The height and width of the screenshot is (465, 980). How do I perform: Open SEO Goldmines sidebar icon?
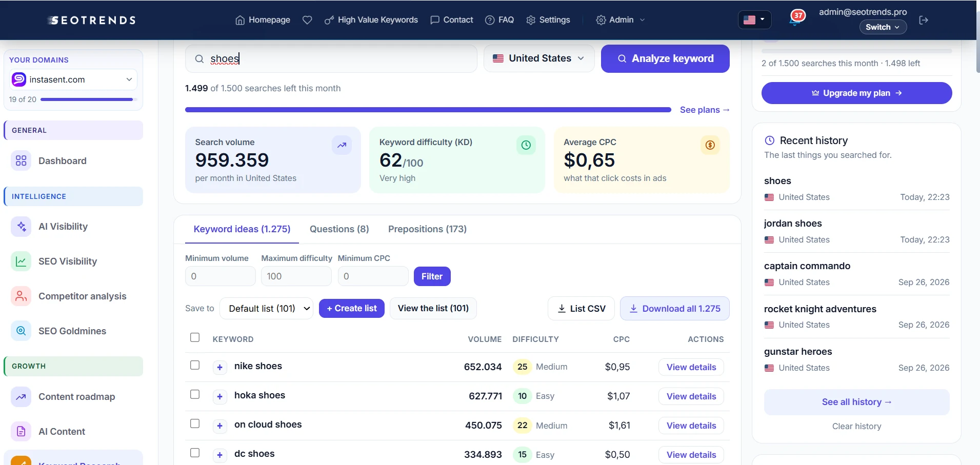click(21, 331)
